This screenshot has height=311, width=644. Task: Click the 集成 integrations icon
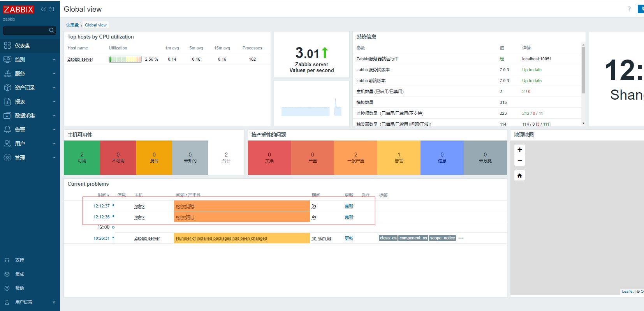[x=7, y=274]
